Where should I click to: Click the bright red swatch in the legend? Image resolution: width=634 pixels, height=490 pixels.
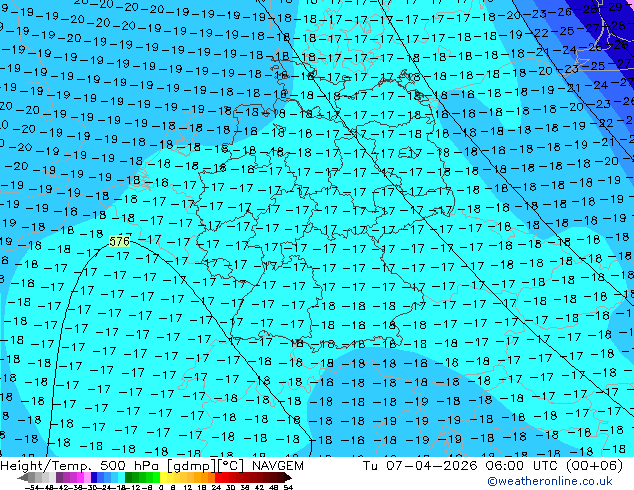coord(218,478)
